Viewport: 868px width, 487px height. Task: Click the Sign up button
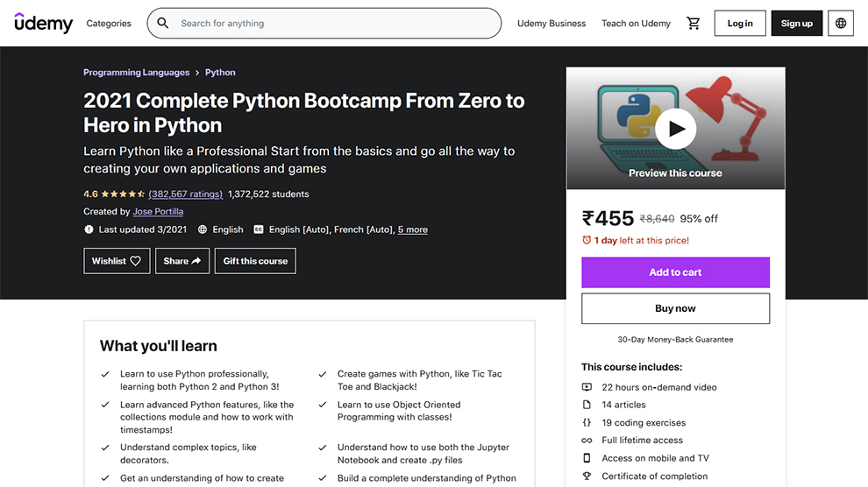(797, 24)
